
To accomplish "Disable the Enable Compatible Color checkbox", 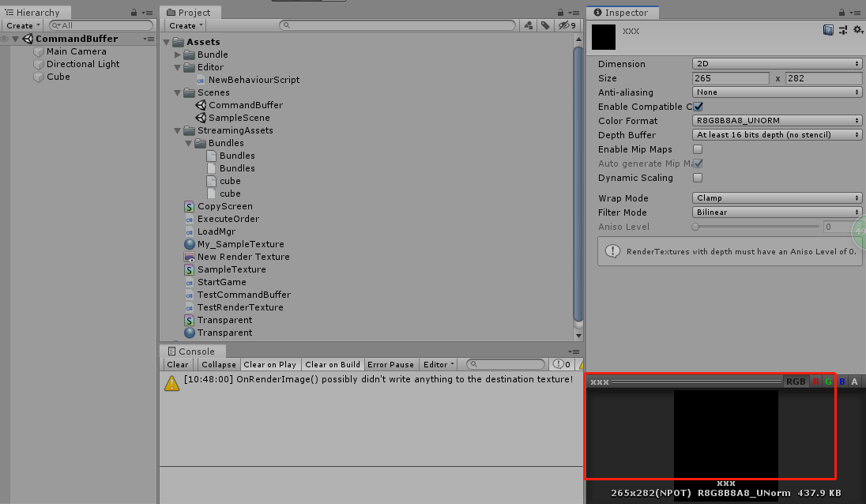I will click(696, 106).
